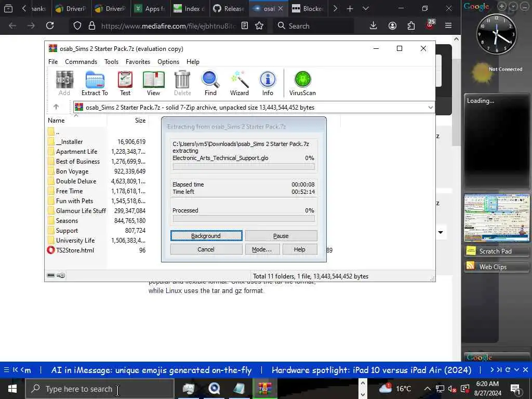Click the View toolbar icon
Screen dimensions: 532x399
click(x=153, y=83)
